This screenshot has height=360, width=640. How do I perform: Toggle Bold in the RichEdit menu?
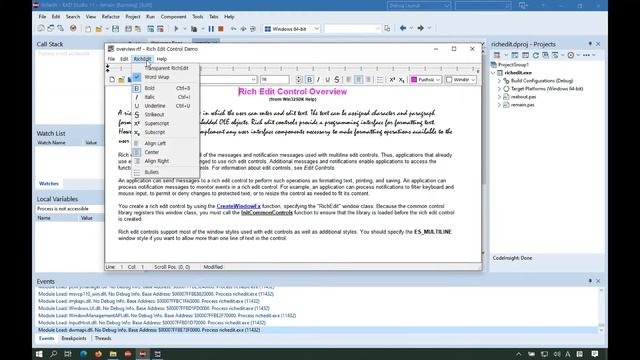click(x=166, y=88)
